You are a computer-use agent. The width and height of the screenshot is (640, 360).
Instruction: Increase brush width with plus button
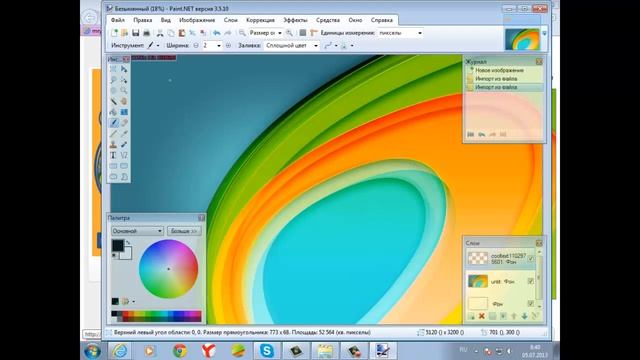[229, 46]
